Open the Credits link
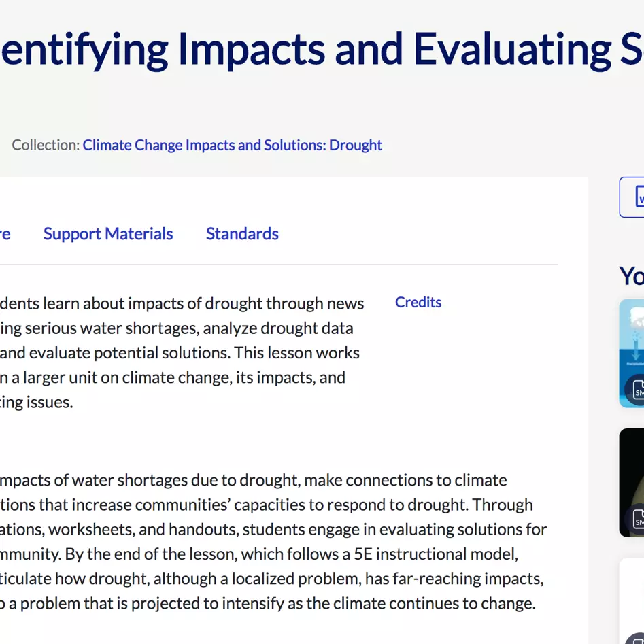Viewport: 644px width, 644px height. point(418,302)
